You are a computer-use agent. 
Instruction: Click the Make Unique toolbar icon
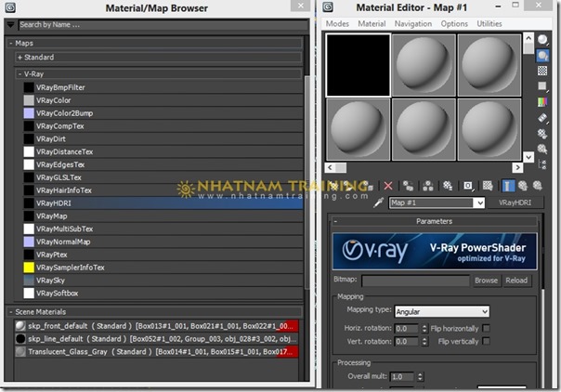point(428,186)
